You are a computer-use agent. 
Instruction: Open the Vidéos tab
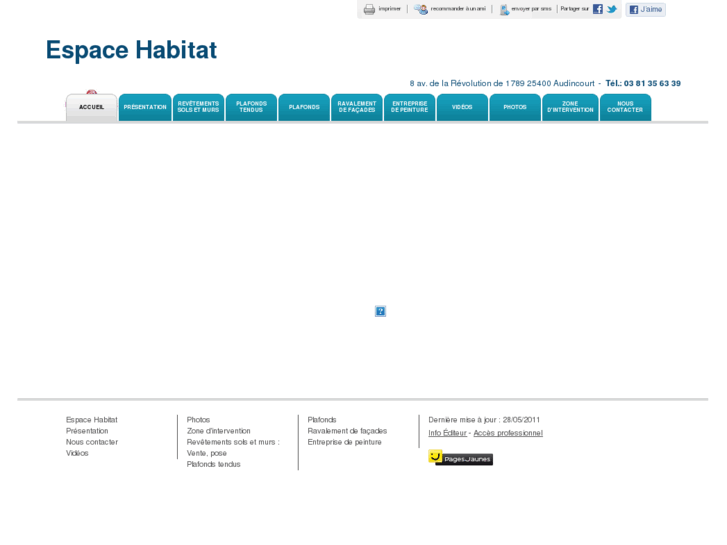click(462, 108)
